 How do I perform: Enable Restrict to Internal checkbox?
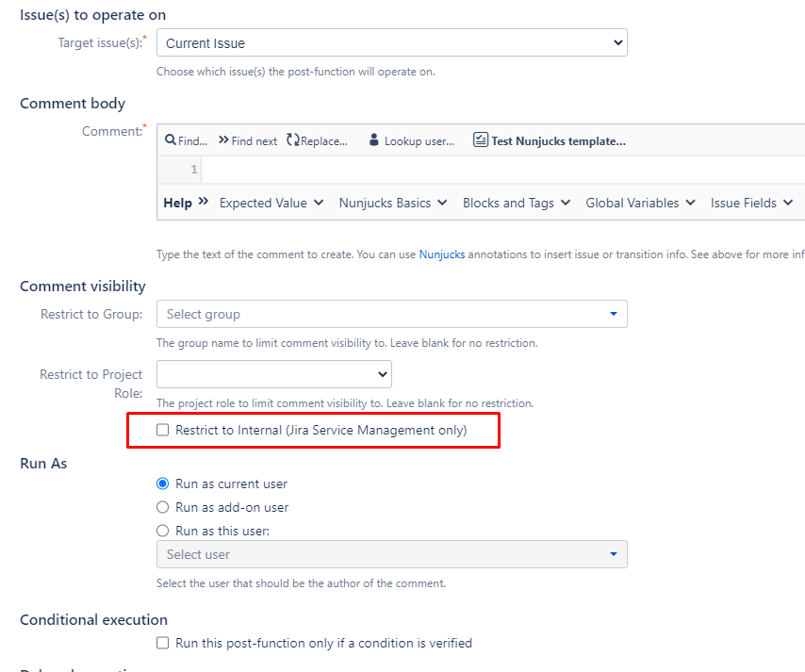click(x=163, y=430)
